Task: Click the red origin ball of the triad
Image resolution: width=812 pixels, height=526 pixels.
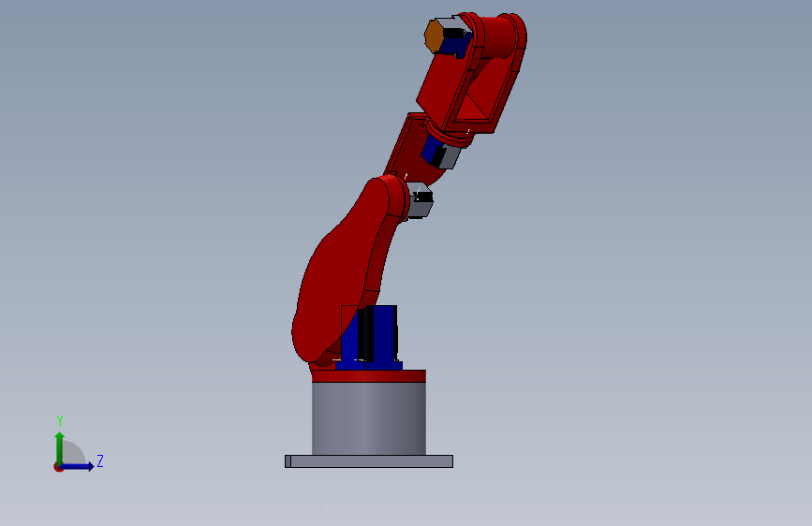Action: [58, 467]
